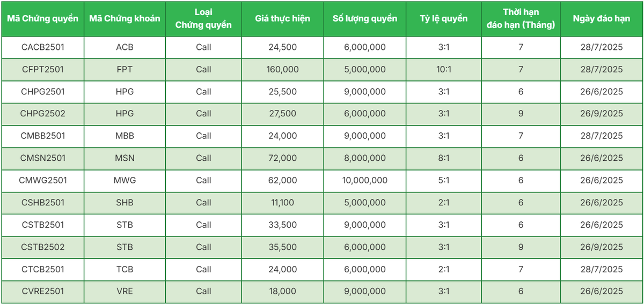Select the Giá thực hiện header cell
The width and height of the screenshot is (644, 304).
pos(282,19)
